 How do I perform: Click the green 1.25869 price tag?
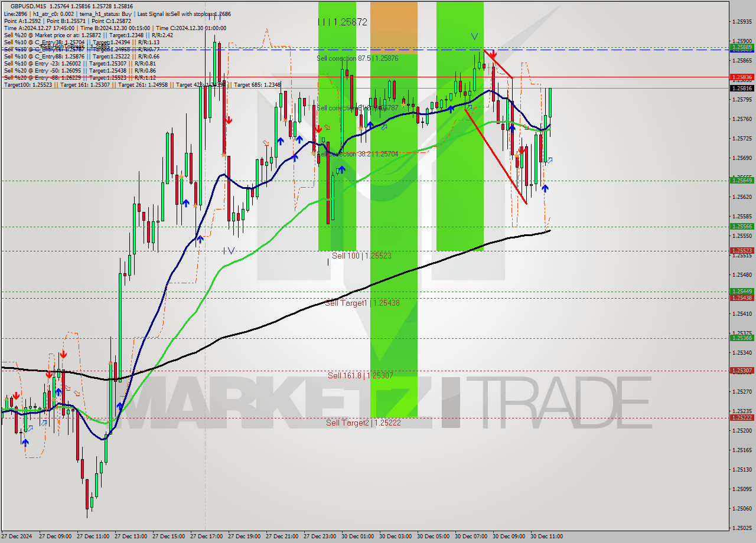coord(742,47)
